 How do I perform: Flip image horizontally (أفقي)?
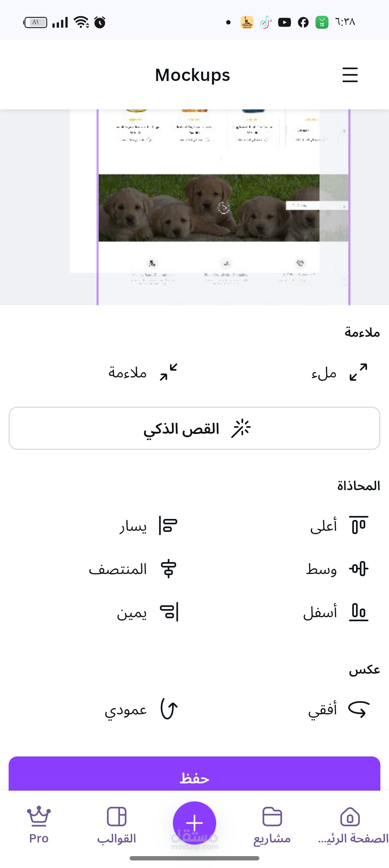[x=359, y=709]
